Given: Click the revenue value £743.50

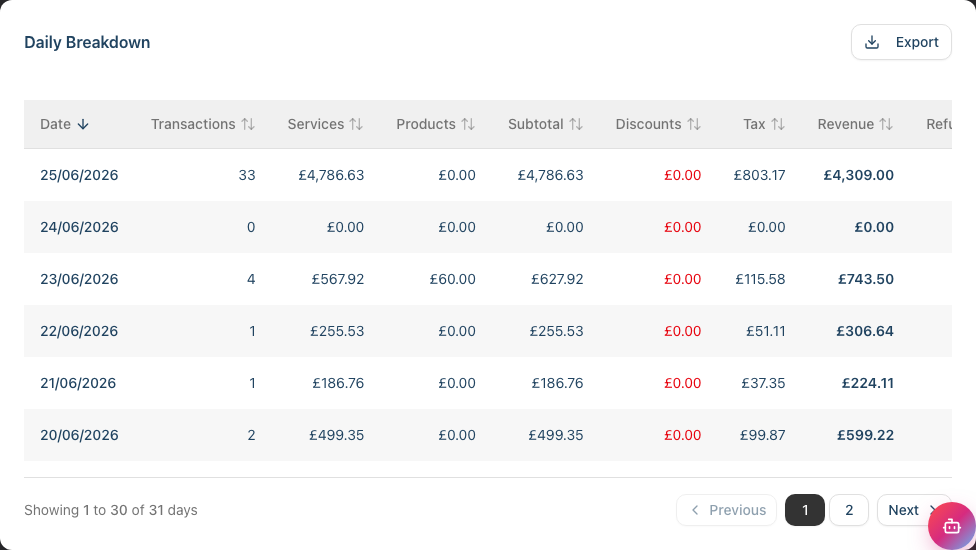Looking at the screenshot, I should coord(866,279).
